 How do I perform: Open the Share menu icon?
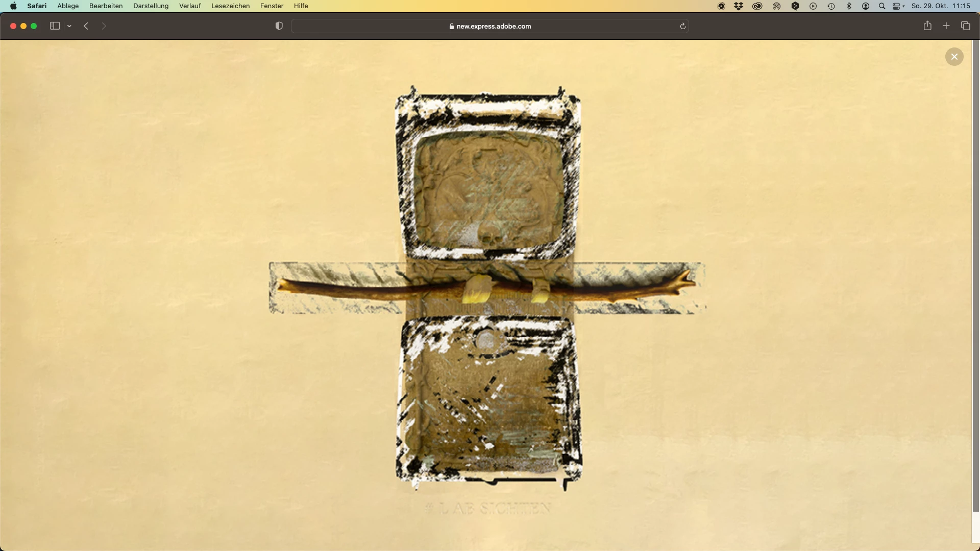pyautogui.click(x=927, y=26)
